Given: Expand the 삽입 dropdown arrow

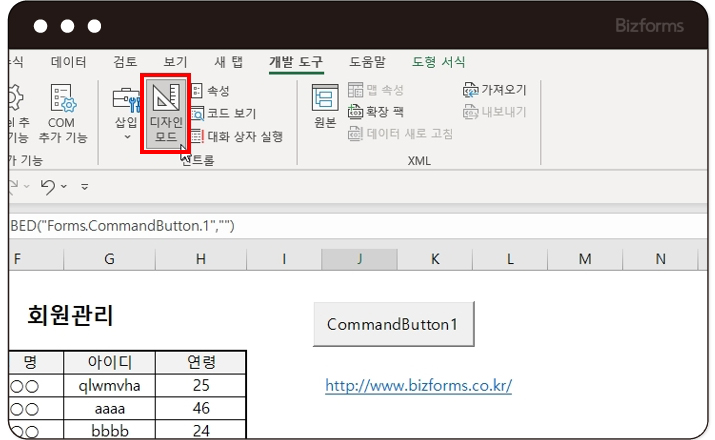Looking at the screenshot, I should (x=127, y=137).
